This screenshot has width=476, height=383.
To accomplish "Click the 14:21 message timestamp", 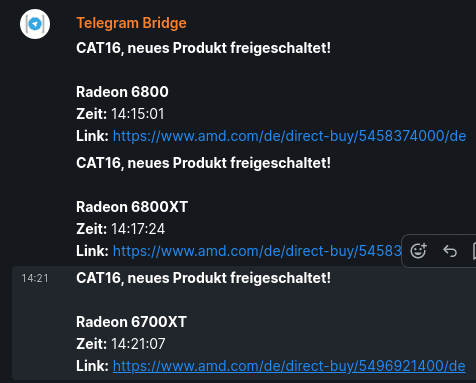I will click(35, 278).
